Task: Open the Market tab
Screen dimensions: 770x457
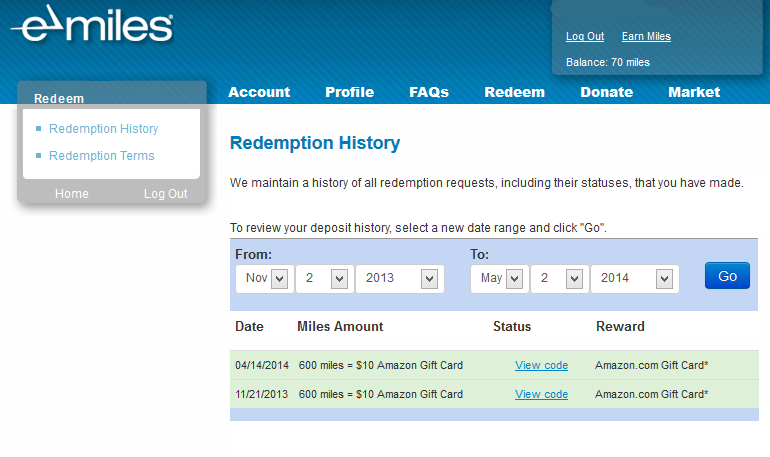Action: 694,92
